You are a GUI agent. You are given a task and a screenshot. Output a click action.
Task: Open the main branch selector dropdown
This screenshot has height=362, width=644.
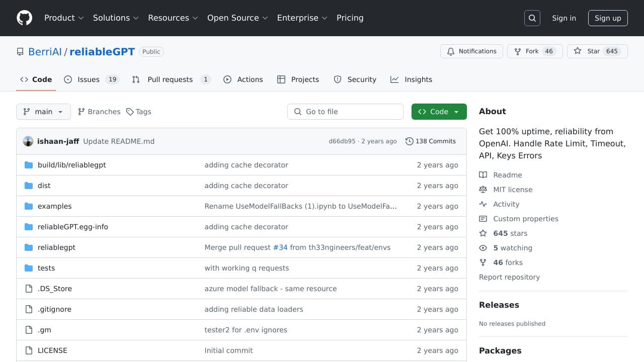click(43, 112)
